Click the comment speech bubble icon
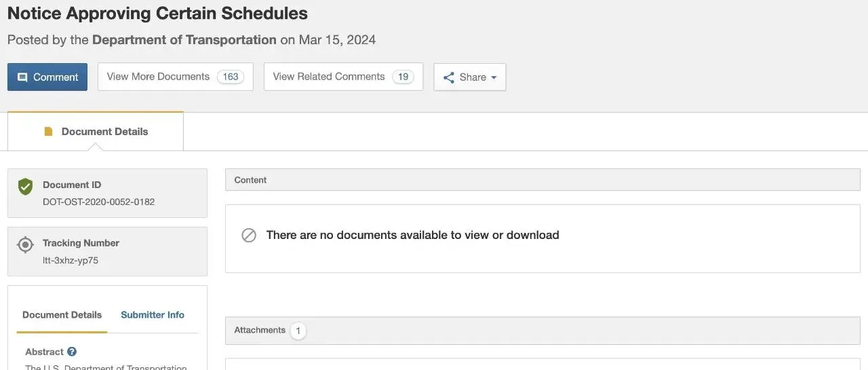This screenshot has width=868, height=370. 22,77
